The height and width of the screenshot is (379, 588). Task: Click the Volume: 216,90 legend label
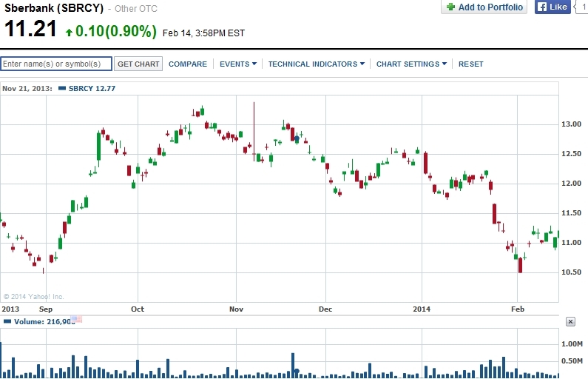point(44,321)
